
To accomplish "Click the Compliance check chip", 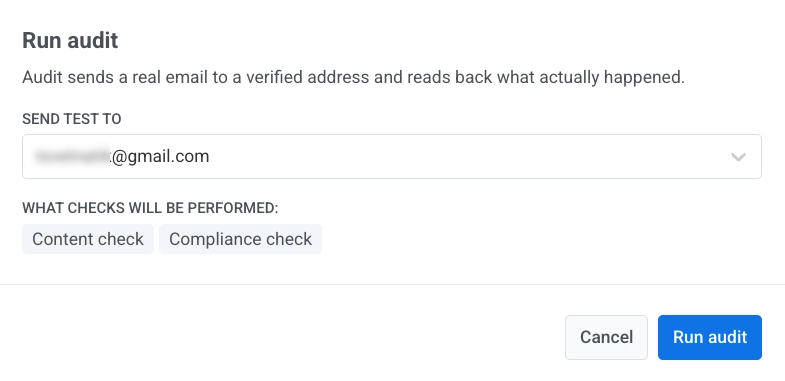I will click(x=240, y=239).
